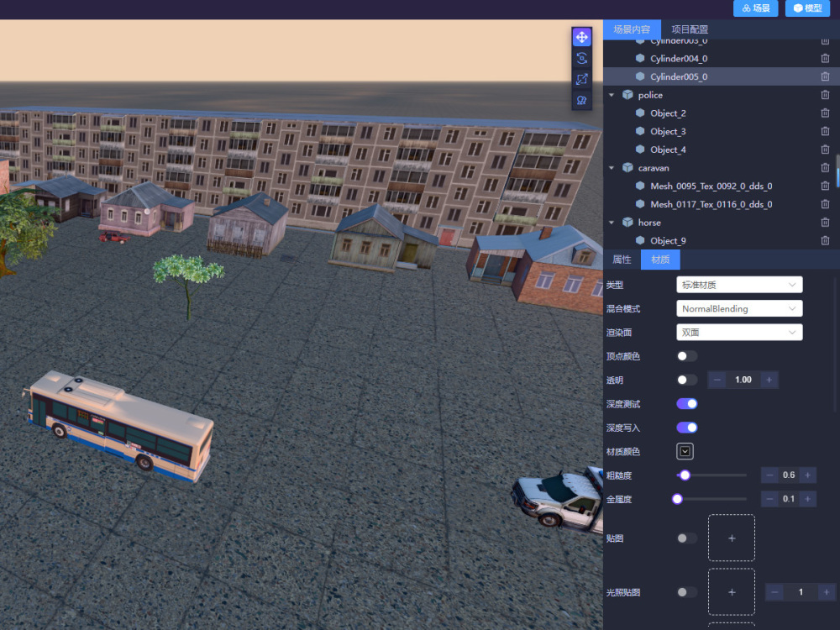The width and height of the screenshot is (840, 630).
Task: Click the 场景 button in top bar
Action: pyautogui.click(x=755, y=8)
